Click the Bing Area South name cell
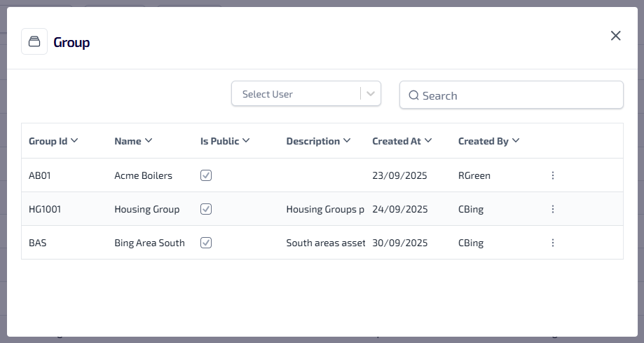The width and height of the screenshot is (644, 343). [149, 243]
